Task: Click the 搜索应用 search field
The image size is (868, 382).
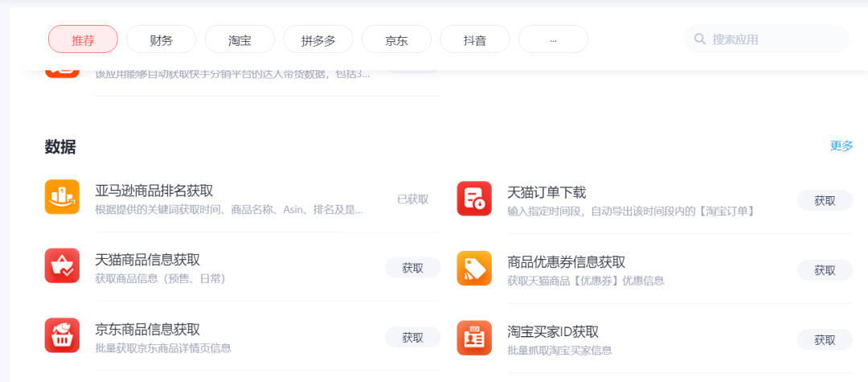Action: click(x=767, y=39)
